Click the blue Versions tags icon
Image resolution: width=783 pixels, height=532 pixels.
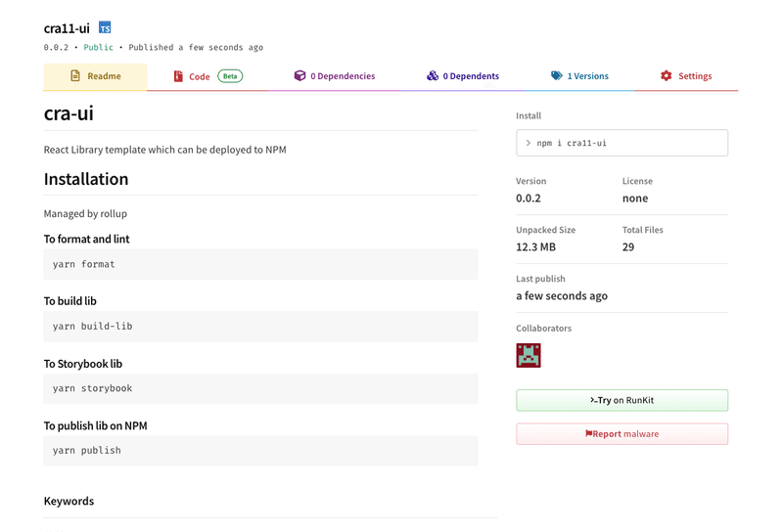(556, 76)
